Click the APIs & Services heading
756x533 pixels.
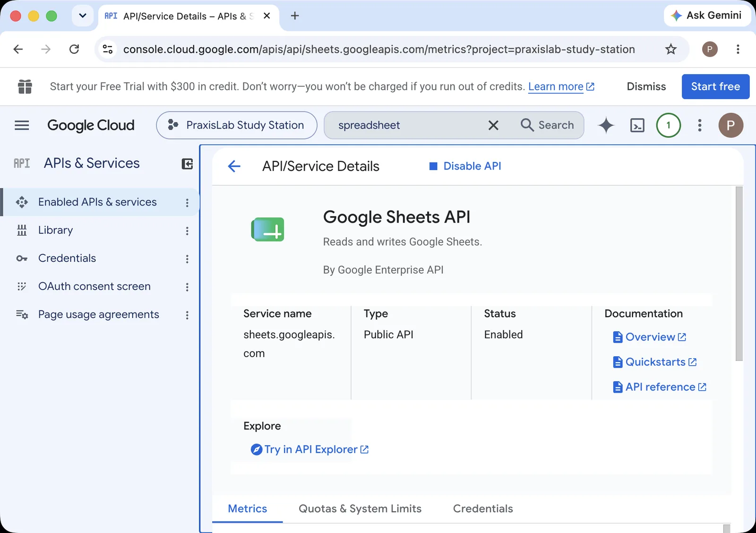(92, 163)
